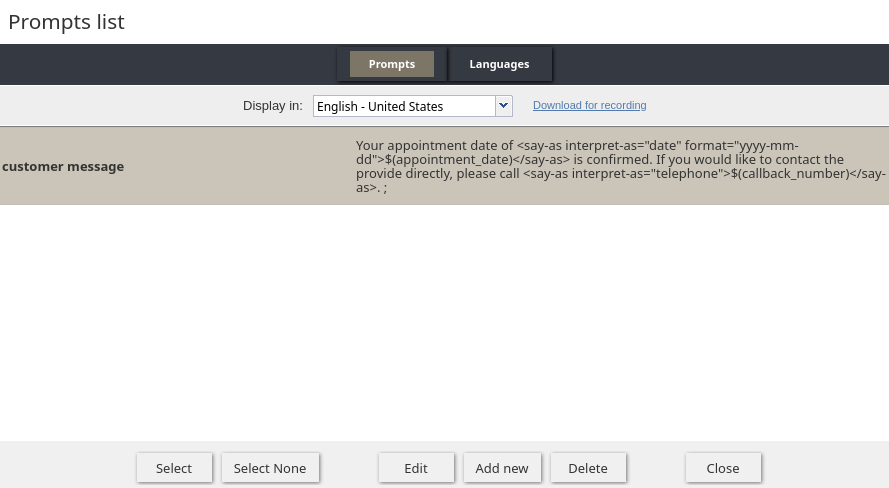Click the callback_number variable in prompt text
This screenshot has width=889, height=488.
(x=787, y=173)
